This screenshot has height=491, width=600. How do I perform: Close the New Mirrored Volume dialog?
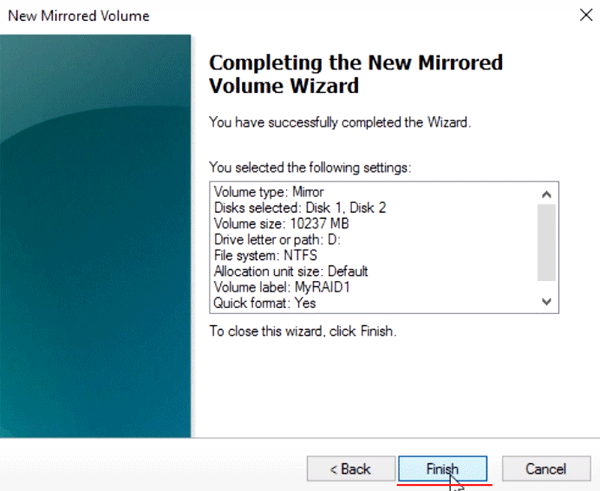click(x=586, y=15)
